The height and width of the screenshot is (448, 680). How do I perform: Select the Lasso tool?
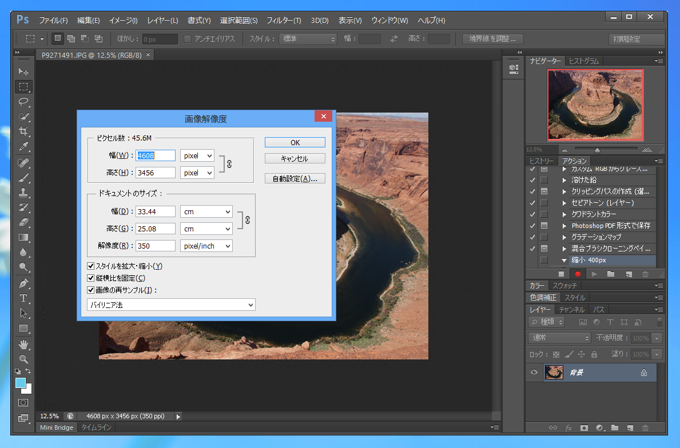click(x=23, y=102)
